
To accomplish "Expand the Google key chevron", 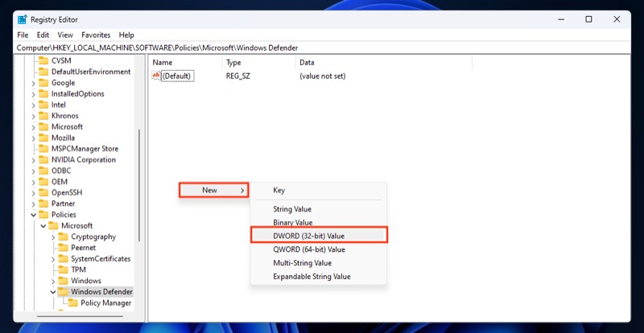I will [33, 83].
